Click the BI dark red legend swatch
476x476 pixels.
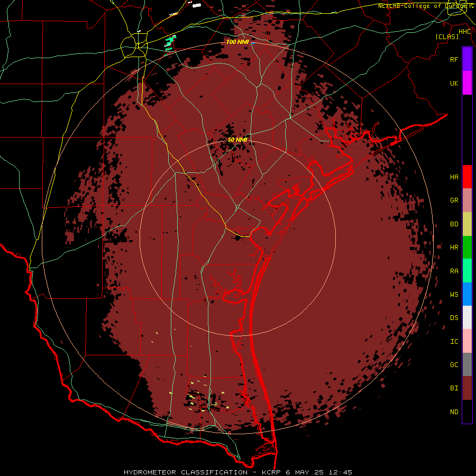click(x=467, y=388)
